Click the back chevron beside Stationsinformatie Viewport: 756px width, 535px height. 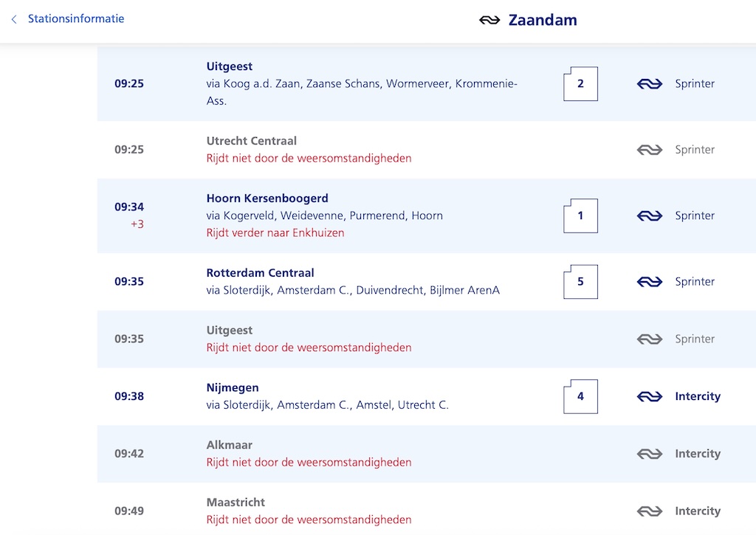[x=14, y=19]
